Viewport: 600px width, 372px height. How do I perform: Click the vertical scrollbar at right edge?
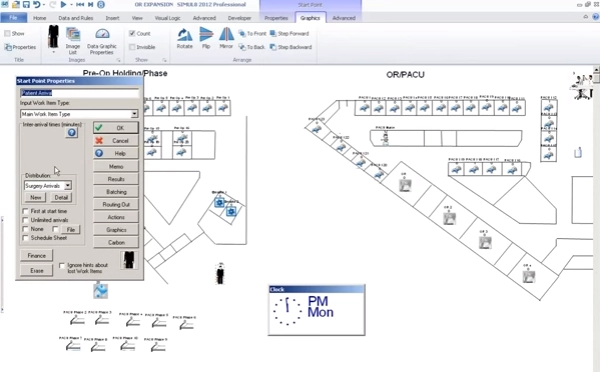[596, 218]
